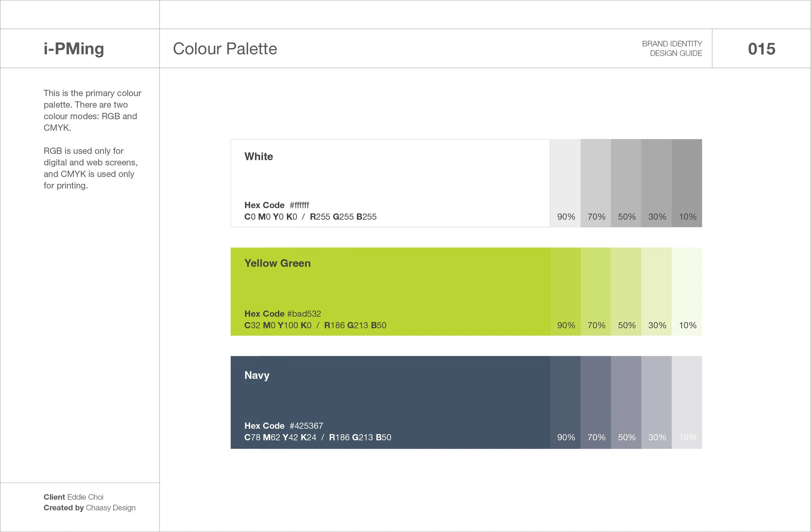
Task: Choose the 30% Yellow Green tint
Action: click(656, 291)
